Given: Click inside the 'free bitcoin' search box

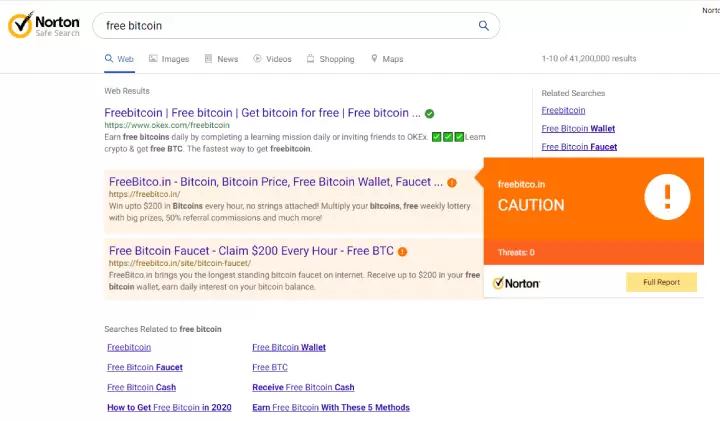Looking at the screenshot, I should click(296, 26).
